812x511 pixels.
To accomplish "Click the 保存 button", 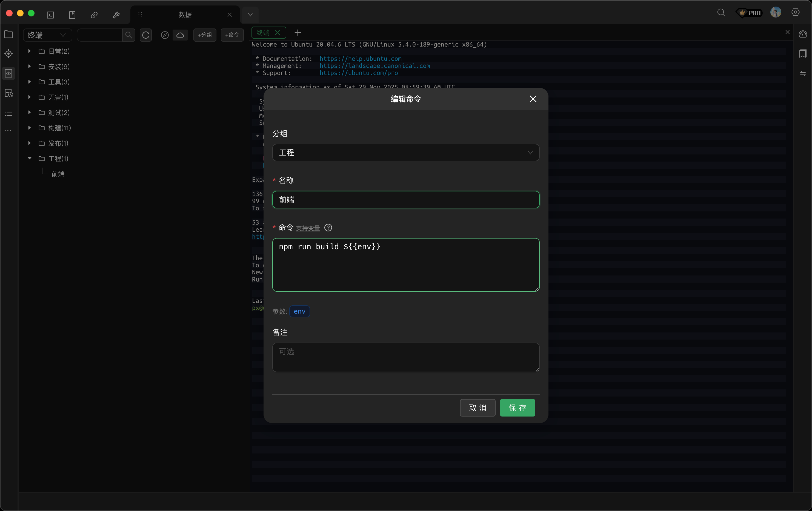I will coord(517,408).
